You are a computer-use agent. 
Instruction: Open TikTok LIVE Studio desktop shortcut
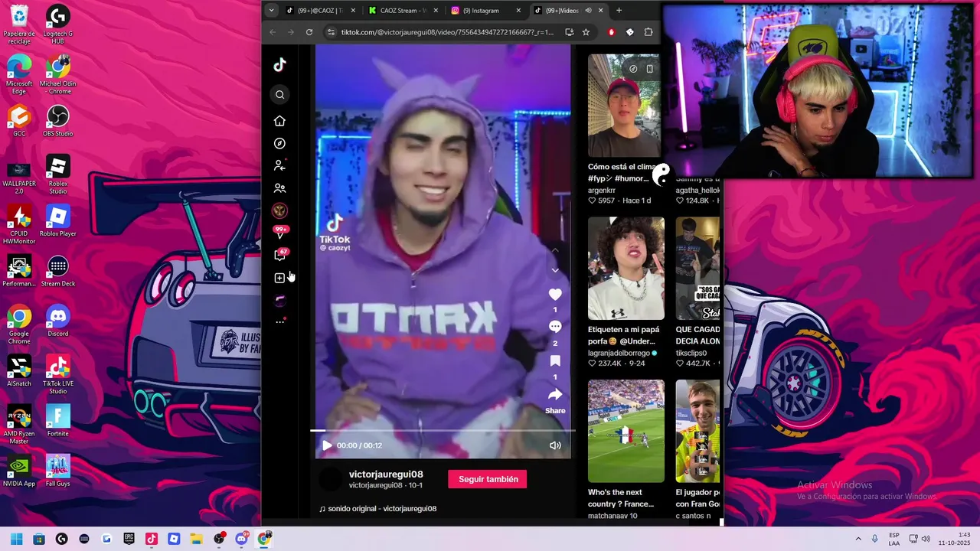(58, 374)
